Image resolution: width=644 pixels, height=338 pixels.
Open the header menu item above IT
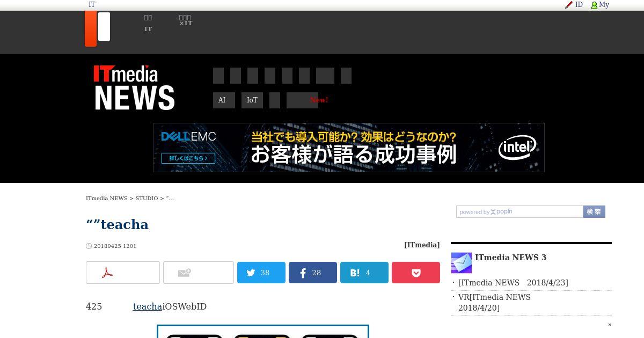148,18
